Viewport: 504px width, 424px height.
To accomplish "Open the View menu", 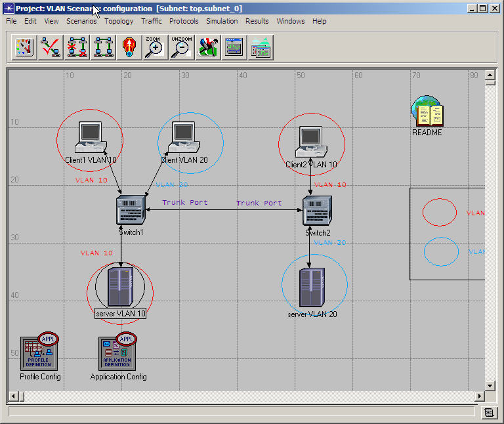I will 51,21.
